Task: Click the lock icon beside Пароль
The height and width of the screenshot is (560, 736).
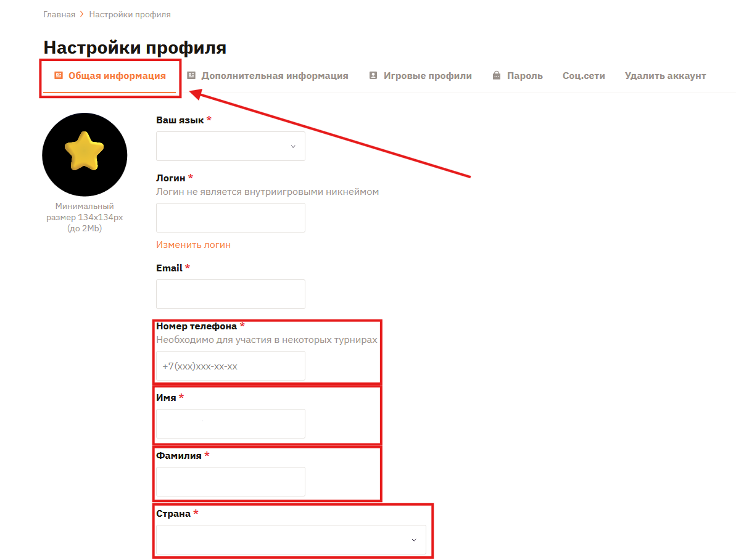Action: click(497, 76)
